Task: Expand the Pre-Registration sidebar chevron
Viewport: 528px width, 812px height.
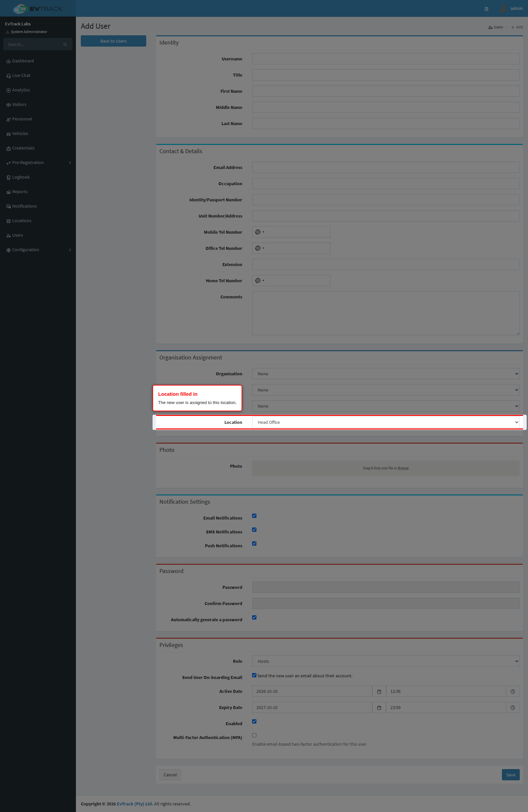Action: [x=70, y=163]
